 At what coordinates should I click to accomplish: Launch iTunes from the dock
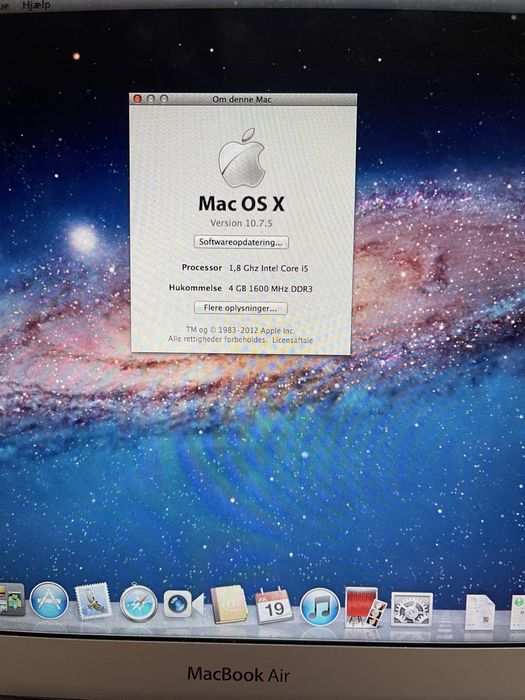point(320,607)
